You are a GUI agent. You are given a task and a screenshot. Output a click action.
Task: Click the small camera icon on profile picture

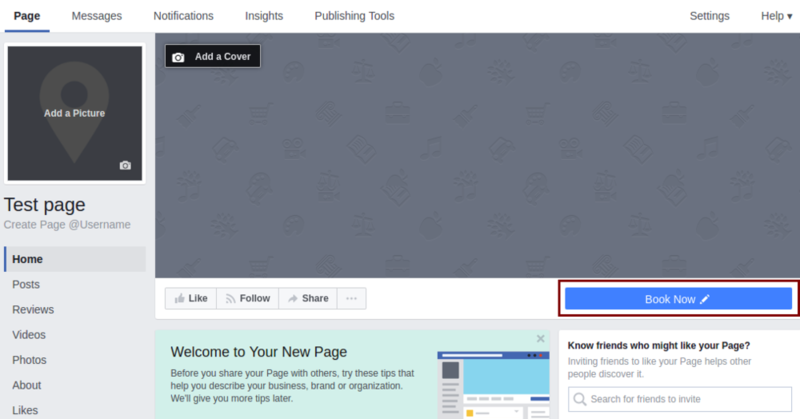[x=125, y=165]
